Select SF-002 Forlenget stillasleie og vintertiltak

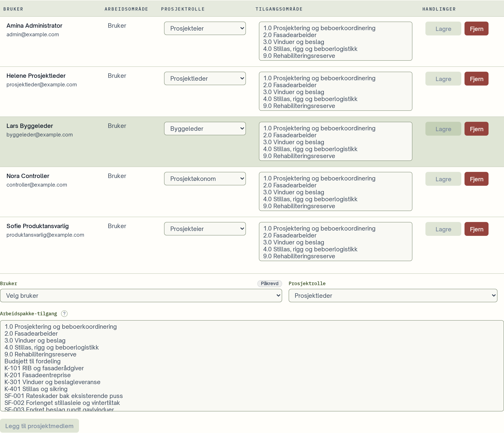[252, 403]
